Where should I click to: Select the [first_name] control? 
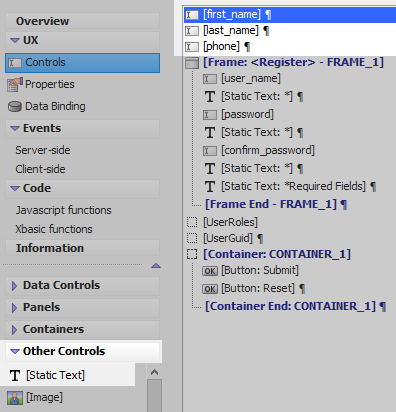click(290, 15)
